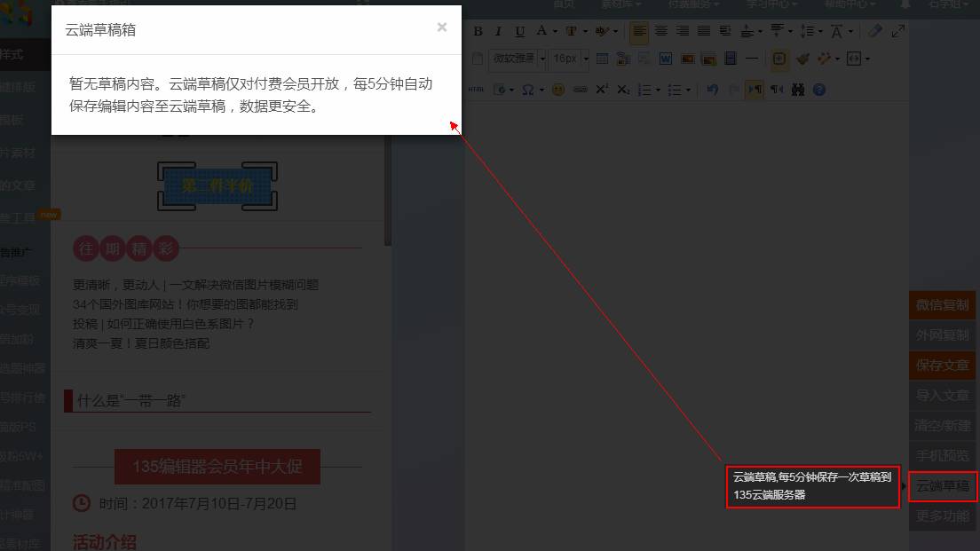Open the blue help icon
The height and width of the screenshot is (551, 980).
tap(819, 90)
